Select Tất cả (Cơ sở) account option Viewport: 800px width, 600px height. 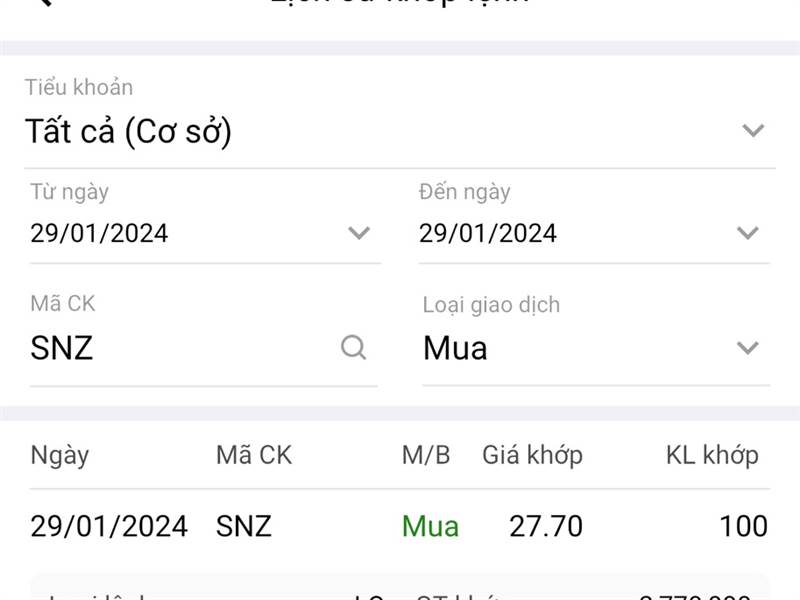pyautogui.click(x=132, y=130)
